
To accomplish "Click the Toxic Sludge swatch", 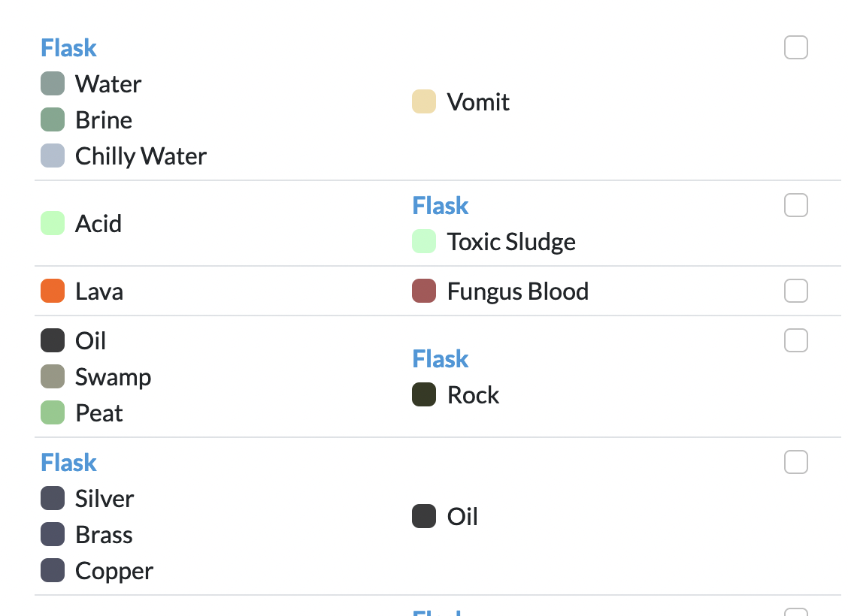I will tap(424, 241).
